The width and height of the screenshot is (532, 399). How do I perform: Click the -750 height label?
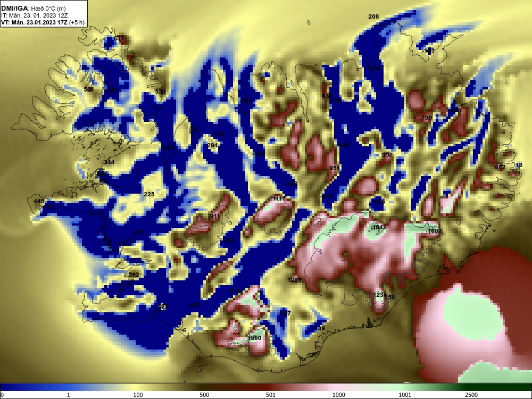click(218, 134)
